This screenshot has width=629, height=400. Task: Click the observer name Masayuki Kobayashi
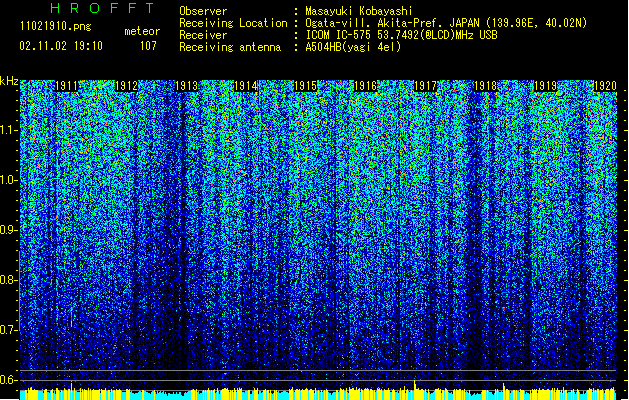pyautogui.click(x=359, y=11)
